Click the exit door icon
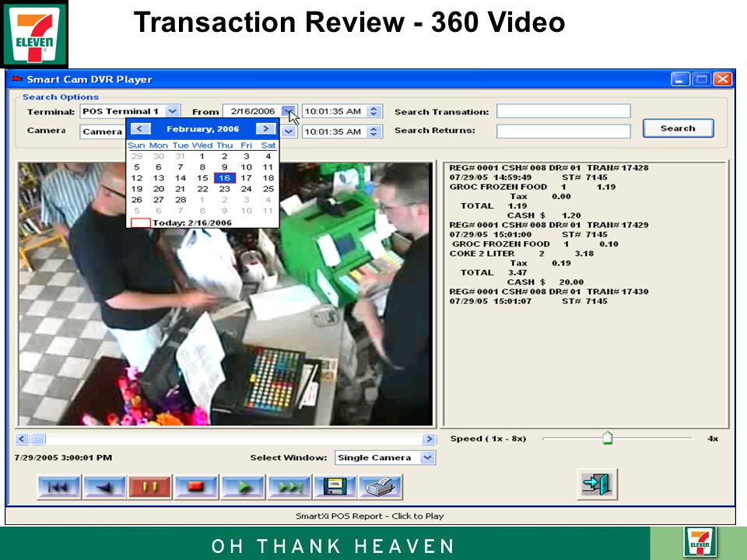747x560 pixels. pos(597,484)
